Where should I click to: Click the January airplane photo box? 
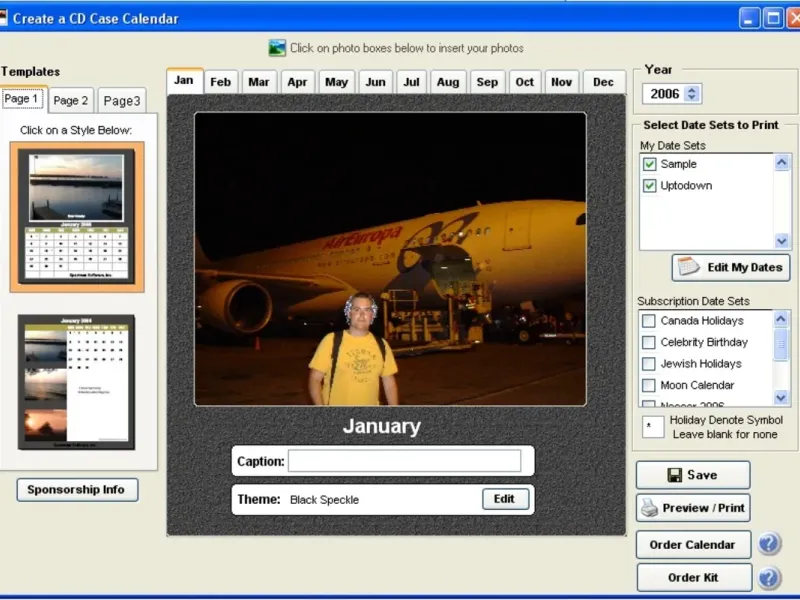(x=390, y=259)
